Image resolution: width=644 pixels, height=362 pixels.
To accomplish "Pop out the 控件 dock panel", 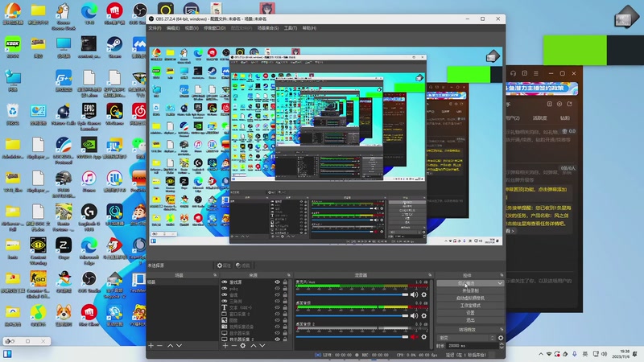I will (502, 275).
